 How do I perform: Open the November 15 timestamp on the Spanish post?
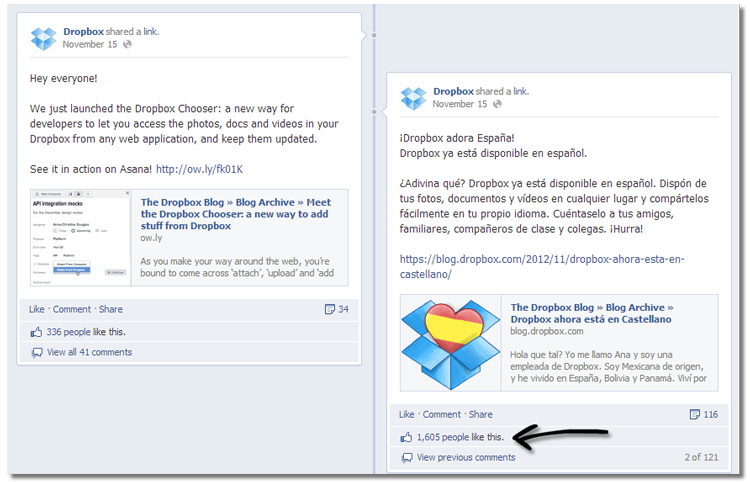pyautogui.click(x=460, y=104)
